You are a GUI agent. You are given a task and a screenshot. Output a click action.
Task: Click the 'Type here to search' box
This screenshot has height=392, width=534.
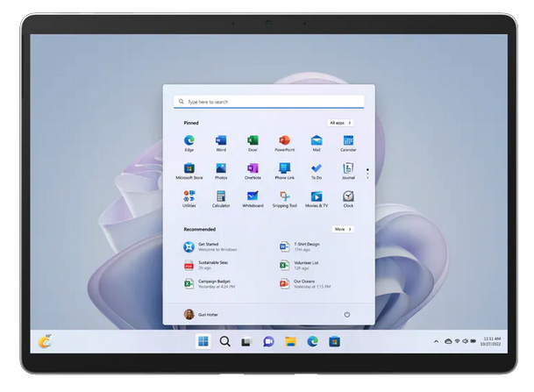pos(268,102)
